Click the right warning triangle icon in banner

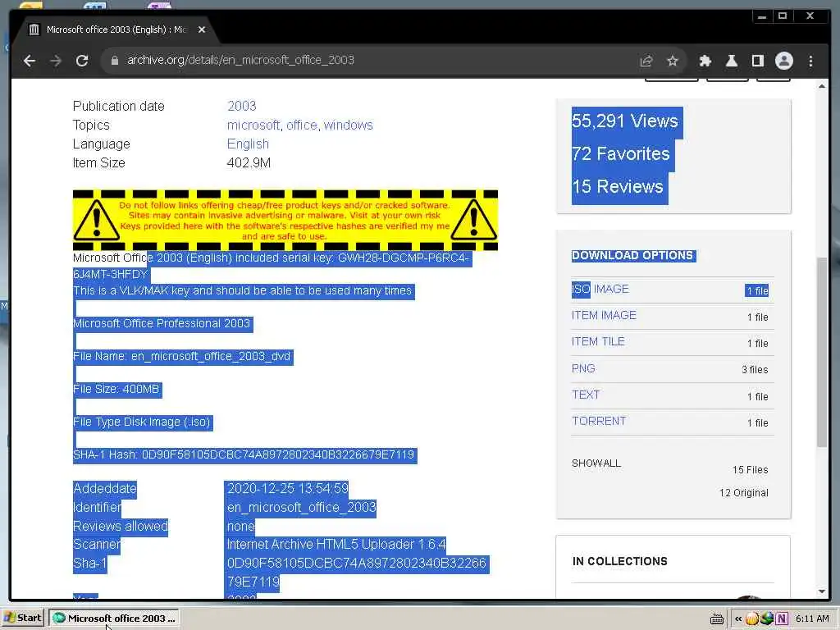(x=473, y=220)
